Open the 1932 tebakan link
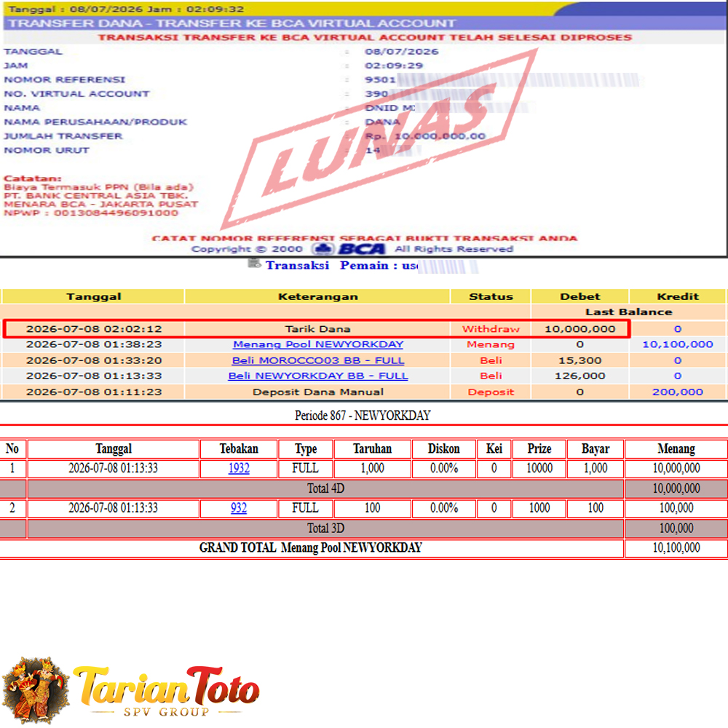 [x=239, y=468]
